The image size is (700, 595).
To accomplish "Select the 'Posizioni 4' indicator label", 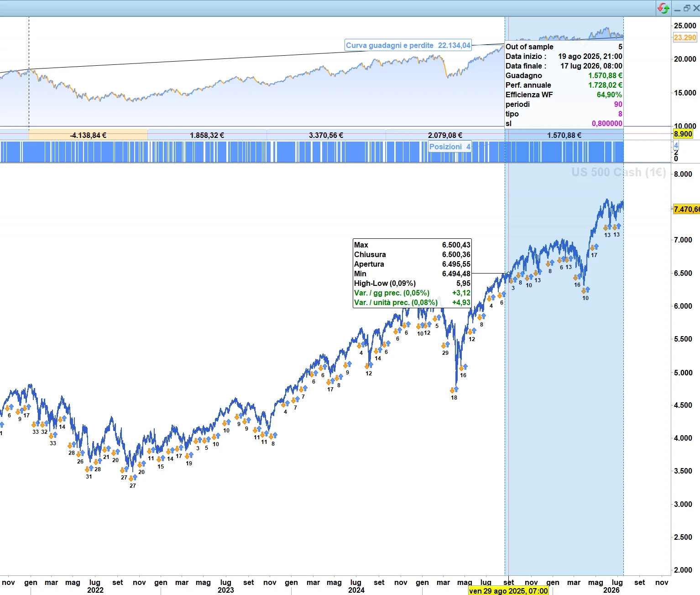I will click(x=450, y=147).
